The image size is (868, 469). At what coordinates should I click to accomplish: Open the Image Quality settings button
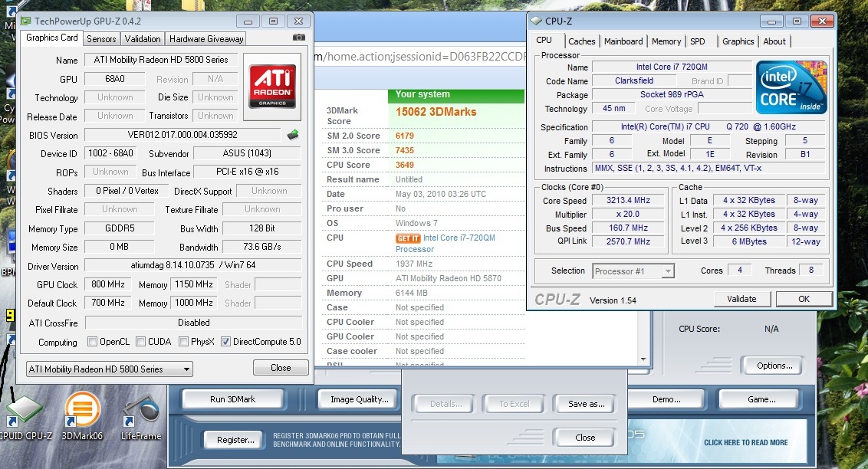tap(360, 399)
